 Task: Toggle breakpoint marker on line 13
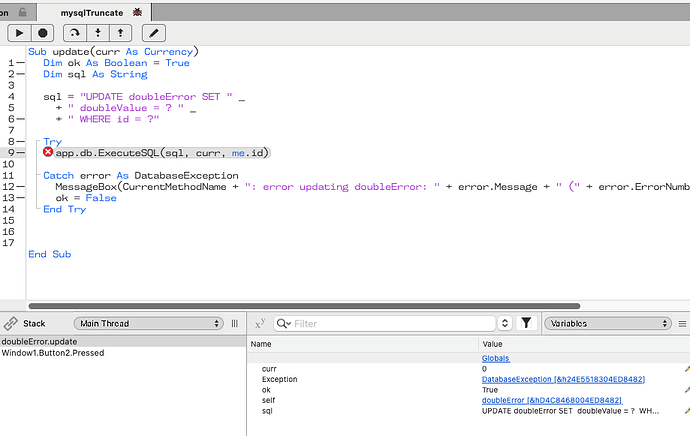(20, 198)
